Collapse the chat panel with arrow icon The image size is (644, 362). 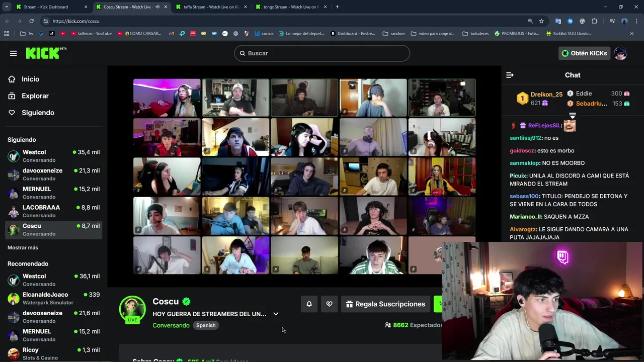tap(510, 75)
